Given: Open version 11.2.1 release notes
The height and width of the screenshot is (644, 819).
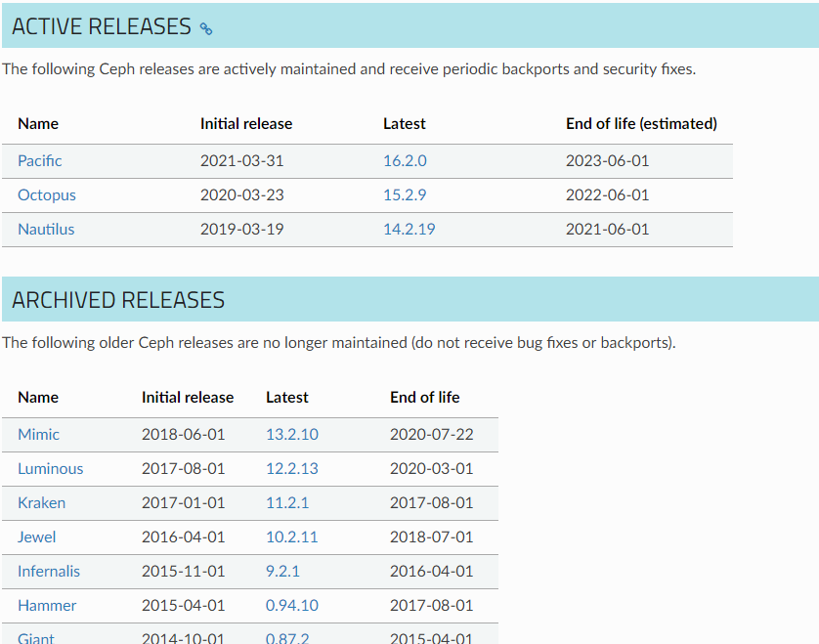Looking at the screenshot, I should (287, 503).
